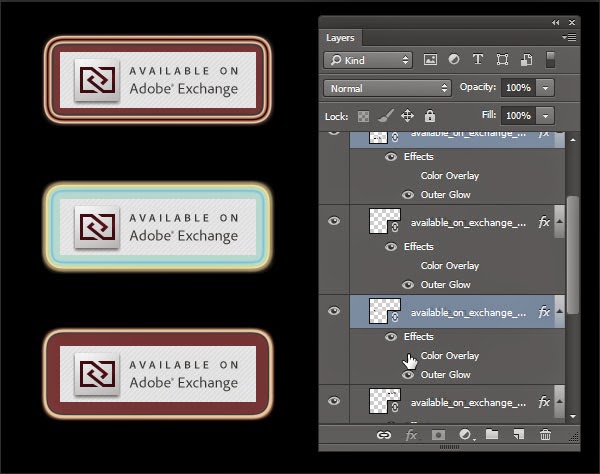The height and width of the screenshot is (474, 600).
Task: Click the top badge with double border
Action: click(x=158, y=80)
